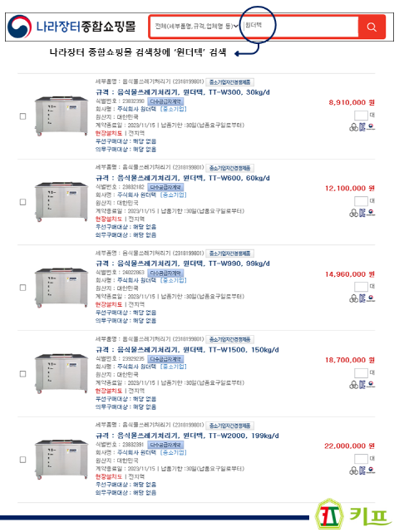Open the 나라장터종합쇼핑몰 logo

pyautogui.click(x=71, y=27)
